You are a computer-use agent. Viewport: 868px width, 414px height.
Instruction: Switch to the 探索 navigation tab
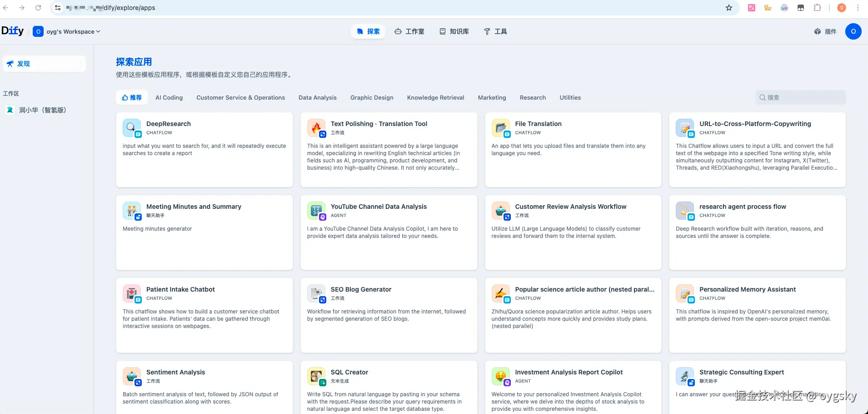click(368, 31)
